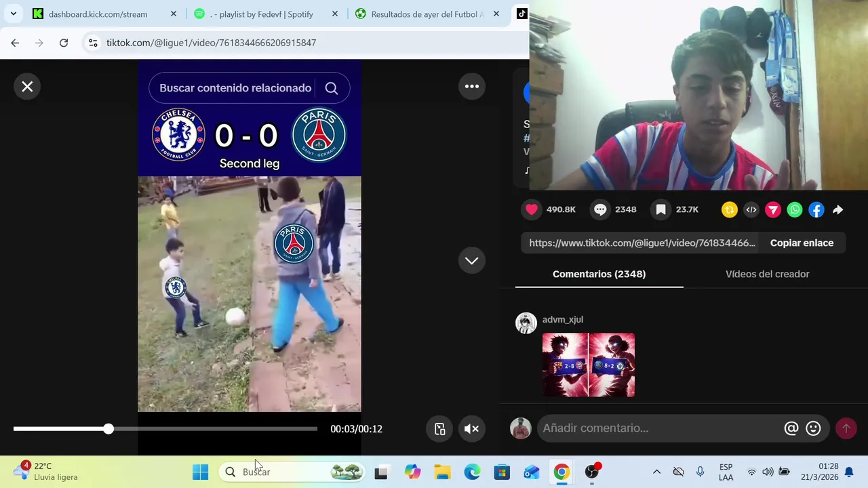Share video on Facebook
The width and height of the screenshot is (868, 488).
pyautogui.click(x=816, y=210)
